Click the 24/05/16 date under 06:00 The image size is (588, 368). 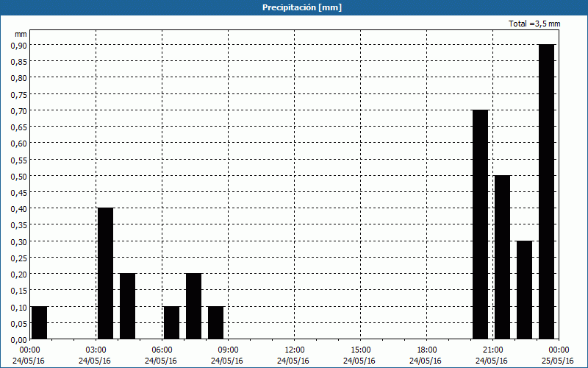(161, 361)
